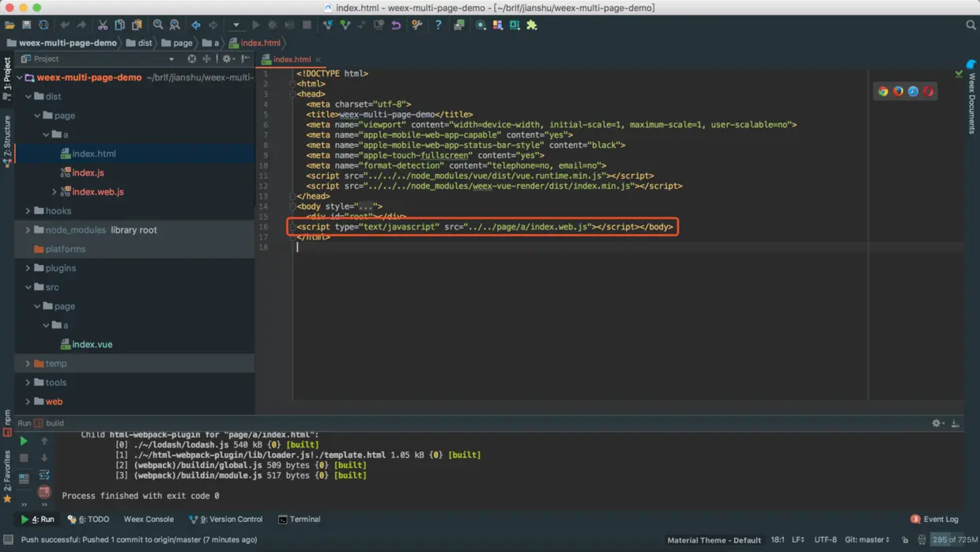Click the Git: master branch widget
The width and height of the screenshot is (980, 552).
point(867,540)
